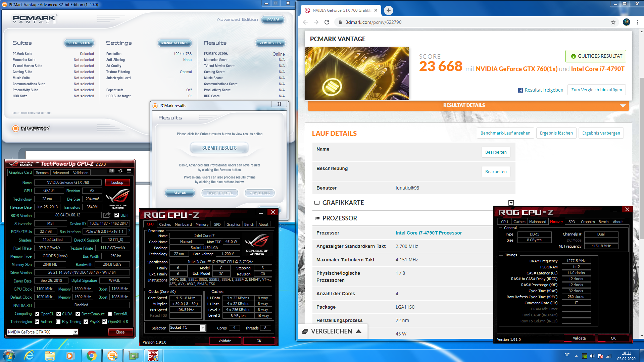Open the Caches tab in the left CPU-Z window

[165, 224]
